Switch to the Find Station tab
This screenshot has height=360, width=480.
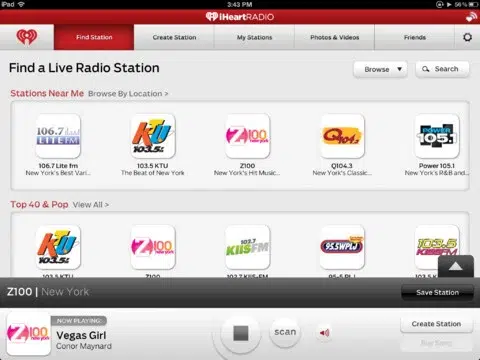94,37
